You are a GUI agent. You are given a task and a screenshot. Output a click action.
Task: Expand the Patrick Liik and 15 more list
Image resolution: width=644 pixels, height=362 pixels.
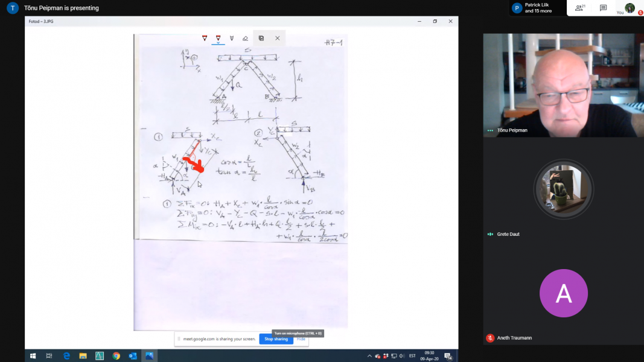click(x=537, y=8)
